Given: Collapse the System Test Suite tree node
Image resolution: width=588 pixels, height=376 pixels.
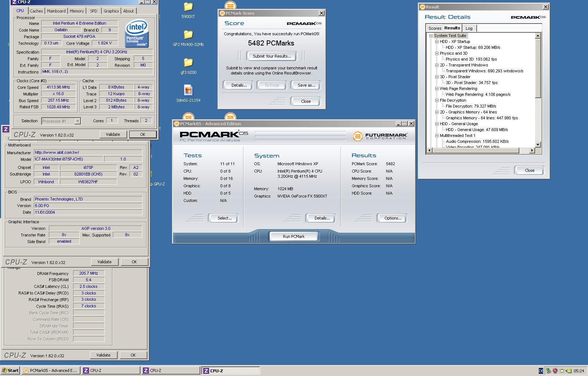Looking at the screenshot, I should pos(431,36).
